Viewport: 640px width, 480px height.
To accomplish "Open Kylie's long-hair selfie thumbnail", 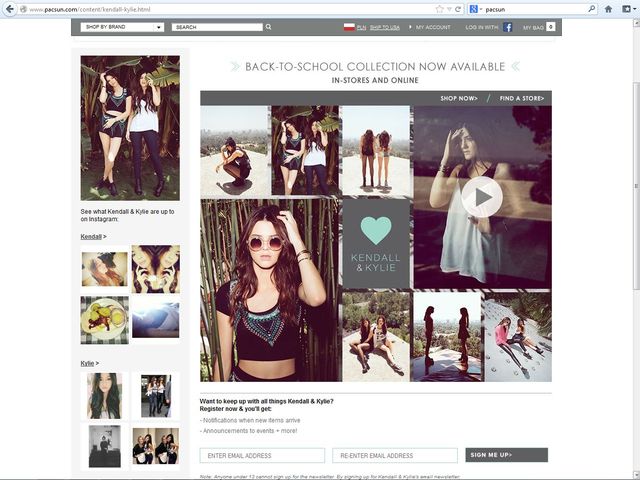I will click(104, 396).
